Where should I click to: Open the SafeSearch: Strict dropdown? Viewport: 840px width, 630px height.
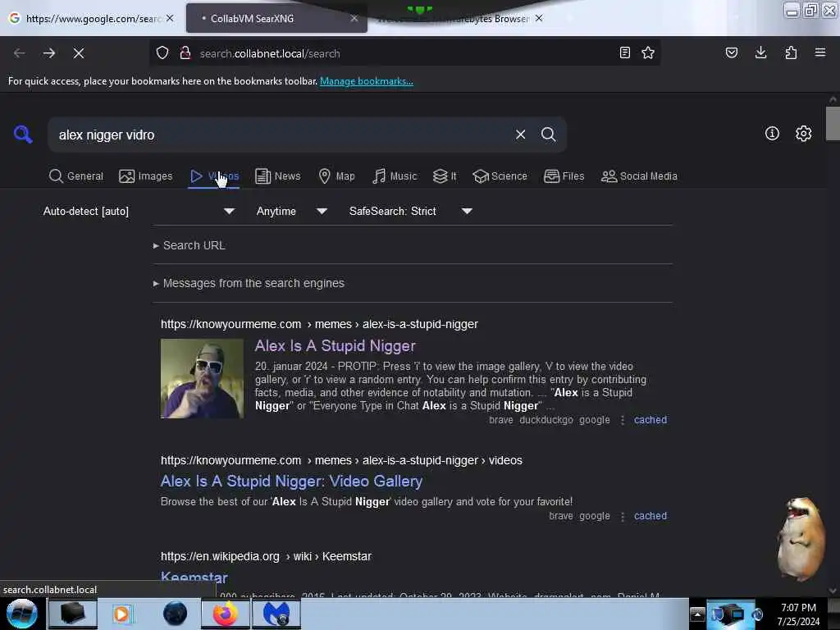411,211
